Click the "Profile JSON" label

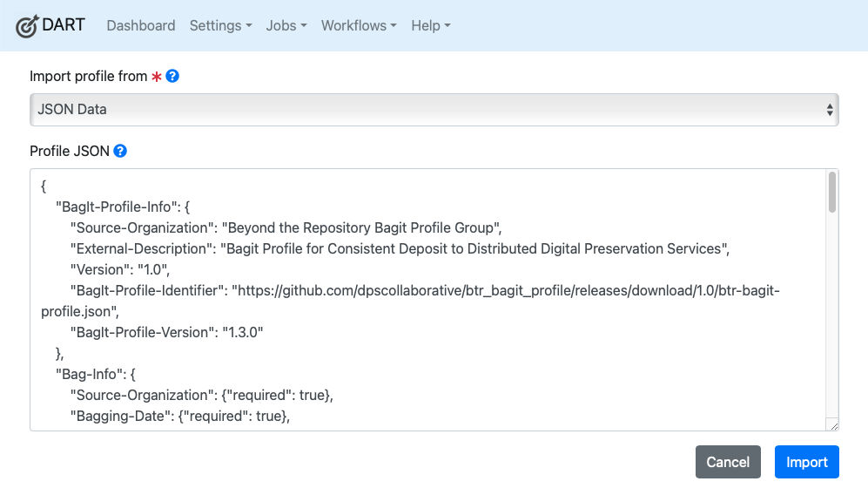pyautogui.click(x=70, y=152)
